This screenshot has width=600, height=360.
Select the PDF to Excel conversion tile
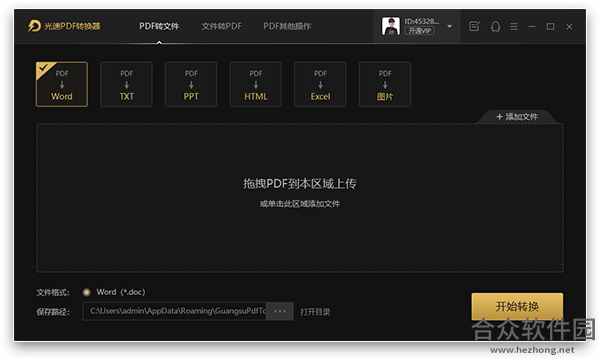[320, 84]
